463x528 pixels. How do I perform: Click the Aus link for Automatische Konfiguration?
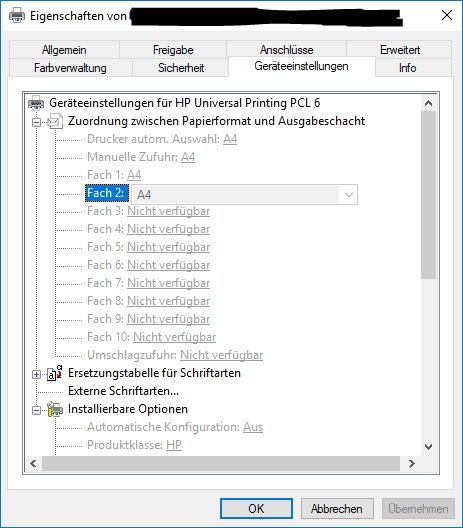coord(253,427)
